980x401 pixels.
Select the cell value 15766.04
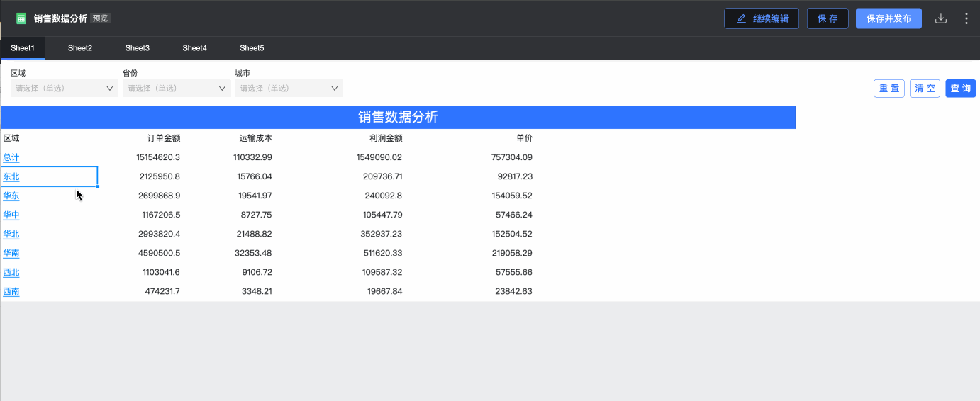255,176
